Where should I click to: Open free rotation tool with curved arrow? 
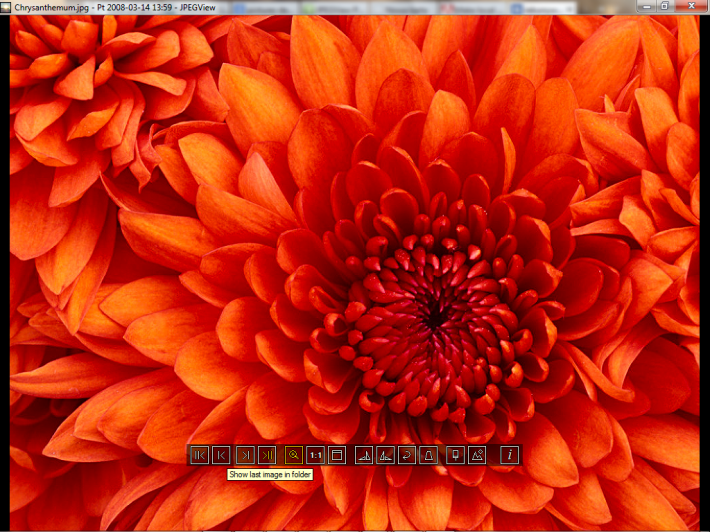click(x=407, y=455)
